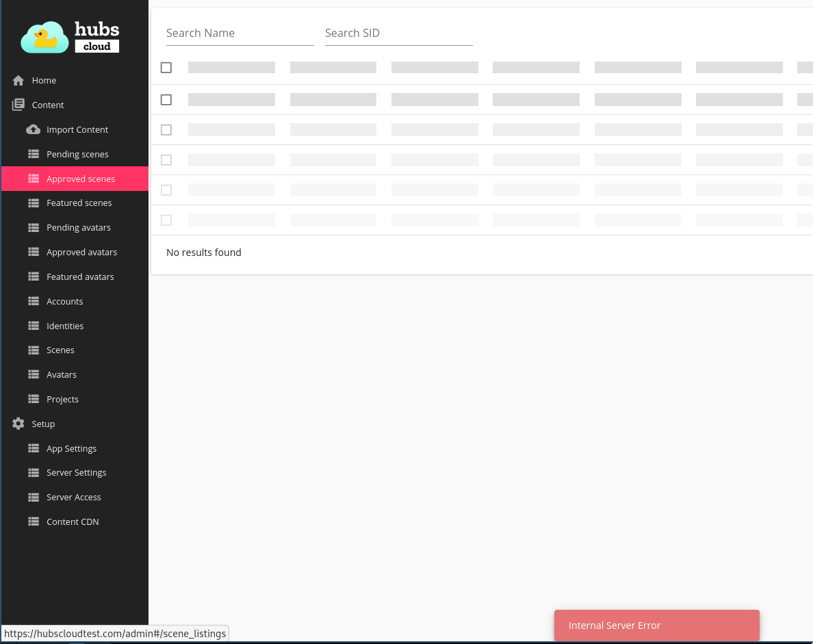The image size is (813, 644).
Task: Click the list icon beside Pending scenes
Action: tap(34, 154)
